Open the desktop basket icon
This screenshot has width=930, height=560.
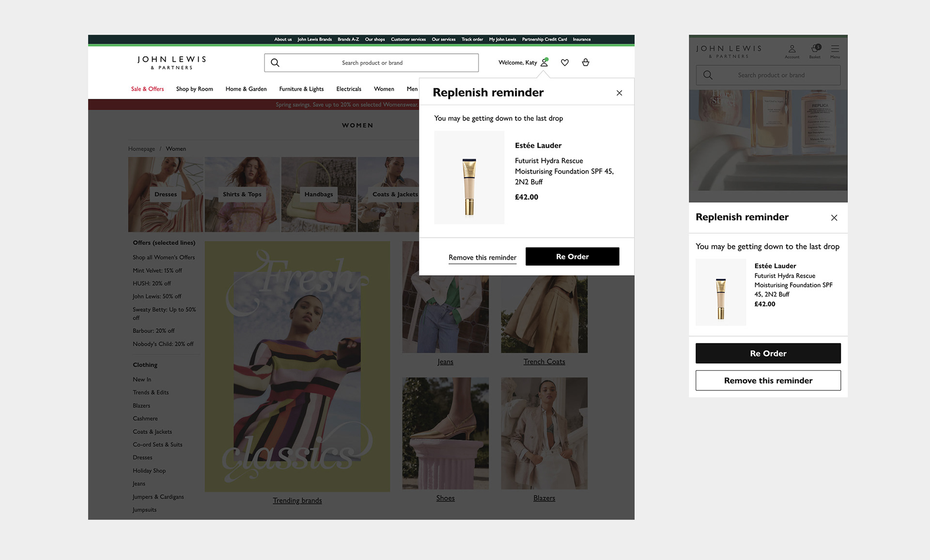pyautogui.click(x=586, y=62)
